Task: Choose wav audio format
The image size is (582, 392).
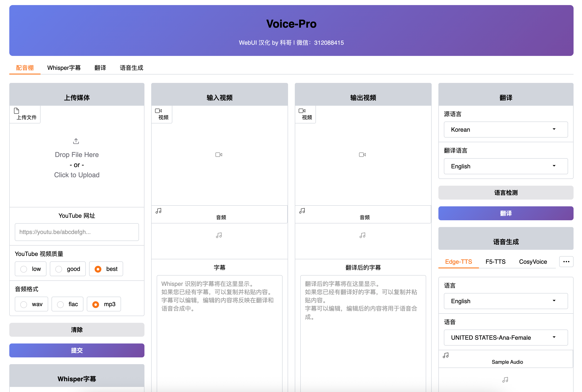Action: [24, 304]
